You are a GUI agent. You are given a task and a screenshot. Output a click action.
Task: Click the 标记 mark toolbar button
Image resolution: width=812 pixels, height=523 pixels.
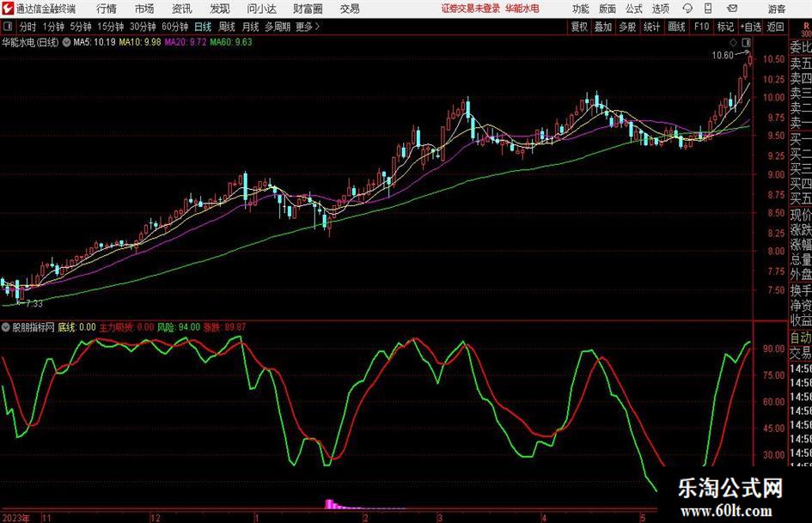[x=725, y=27]
